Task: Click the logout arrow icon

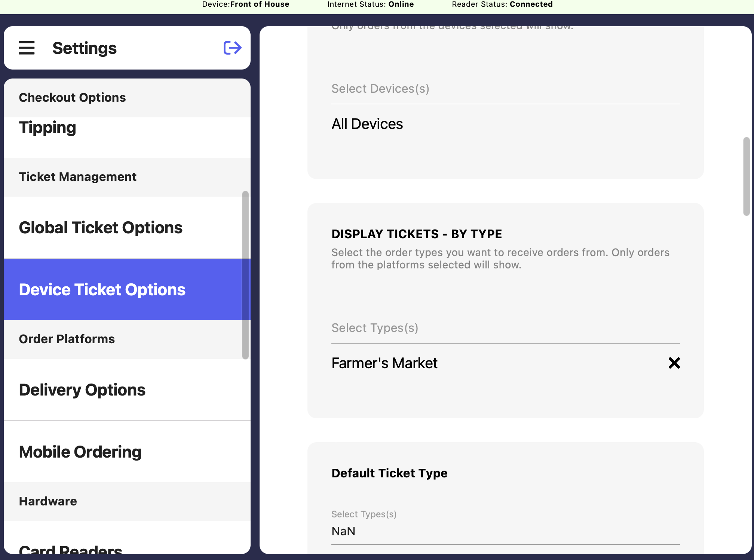Action: (232, 48)
